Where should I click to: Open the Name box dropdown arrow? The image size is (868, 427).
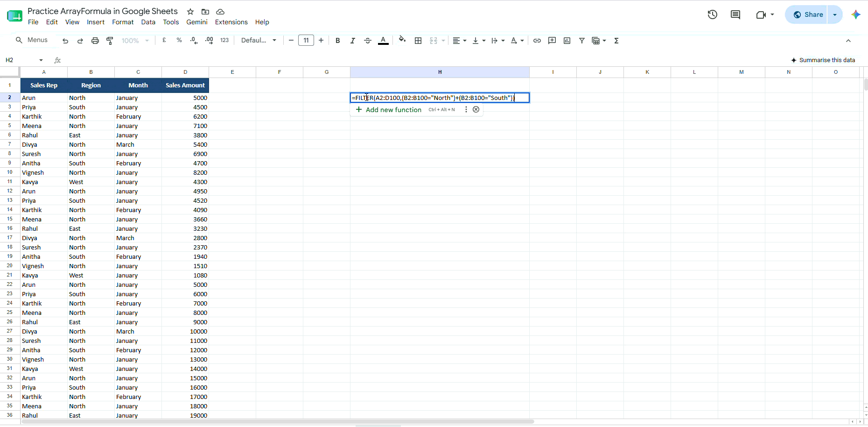(41, 60)
